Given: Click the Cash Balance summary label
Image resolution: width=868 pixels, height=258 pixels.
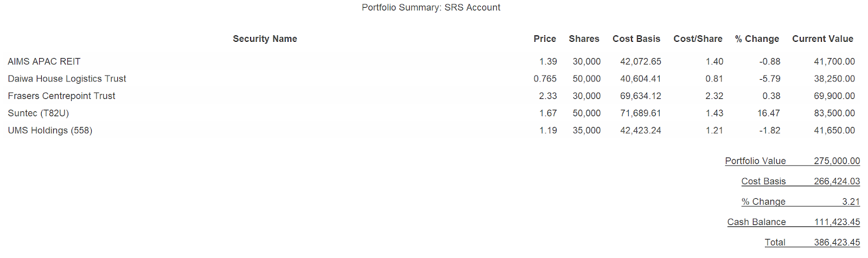Looking at the screenshot, I should [756, 222].
